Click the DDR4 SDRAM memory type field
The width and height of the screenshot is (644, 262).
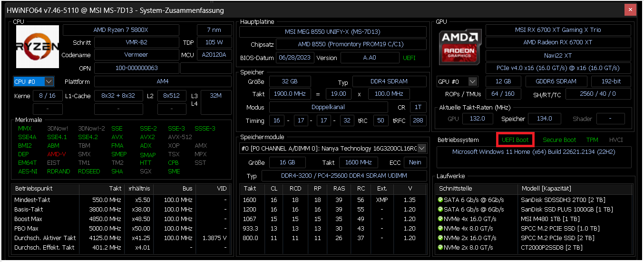click(389, 82)
